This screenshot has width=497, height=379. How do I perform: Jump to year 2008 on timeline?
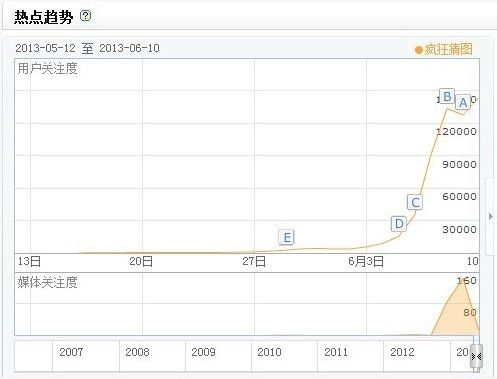(137, 352)
